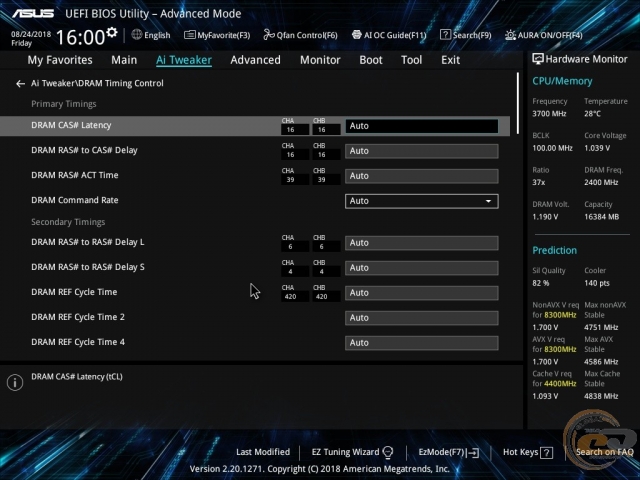Click the back arrow beside Ai Tweaker path
The height and width of the screenshot is (480, 640).
pos(20,84)
